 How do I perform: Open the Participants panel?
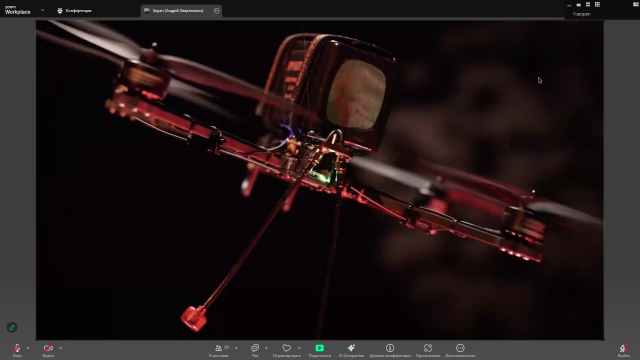219,350
